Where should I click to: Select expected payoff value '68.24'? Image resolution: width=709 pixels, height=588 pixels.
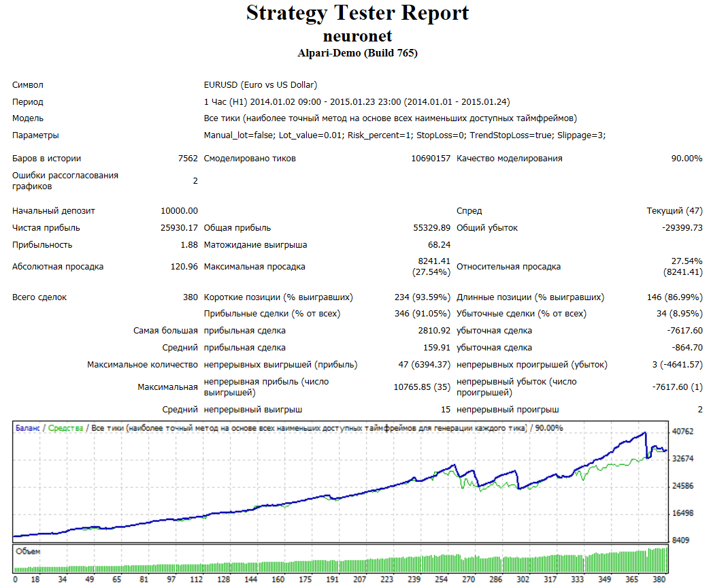(439, 245)
